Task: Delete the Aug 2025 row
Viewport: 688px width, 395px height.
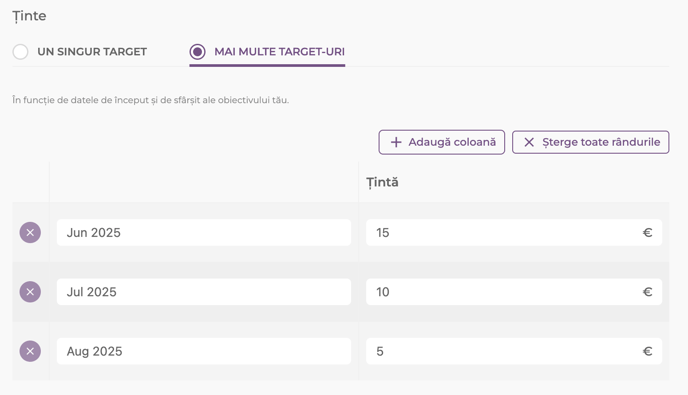Action: 30,351
